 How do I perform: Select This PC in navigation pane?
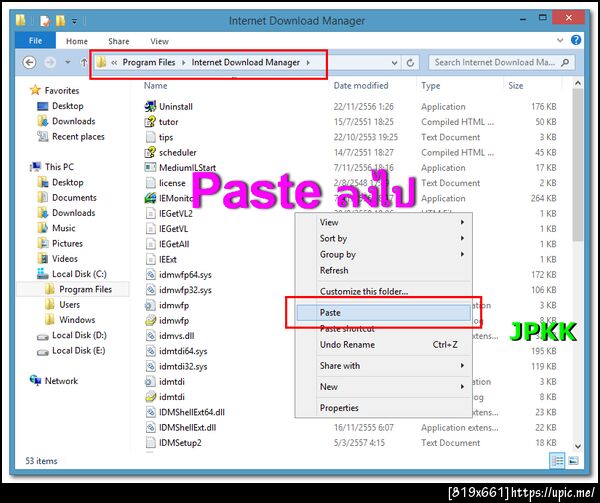59,167
